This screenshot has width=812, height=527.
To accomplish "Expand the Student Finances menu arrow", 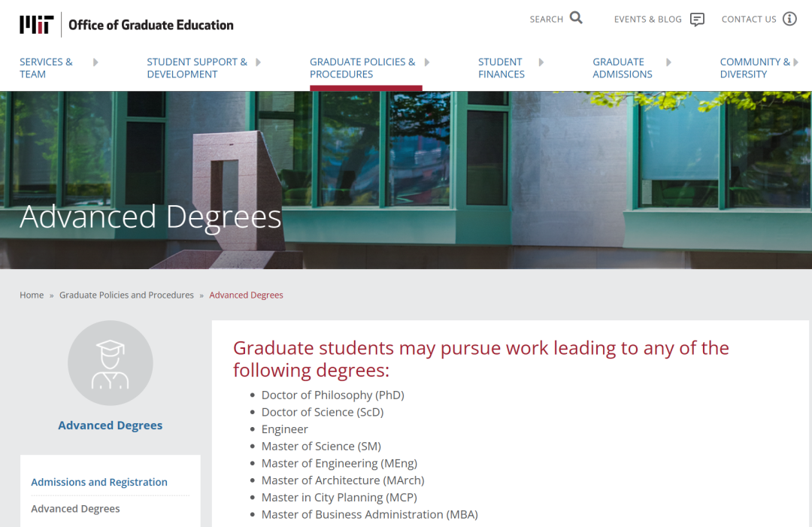I will coord(541,62).
